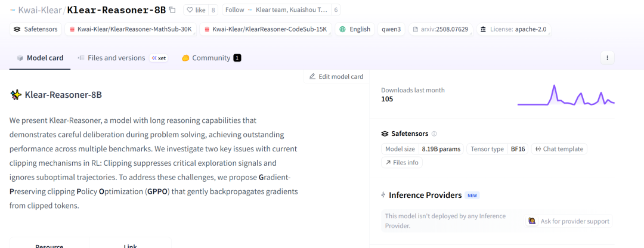Click the Community count badge 1
Screen dimensions: 644x248
tap(237, 58)
